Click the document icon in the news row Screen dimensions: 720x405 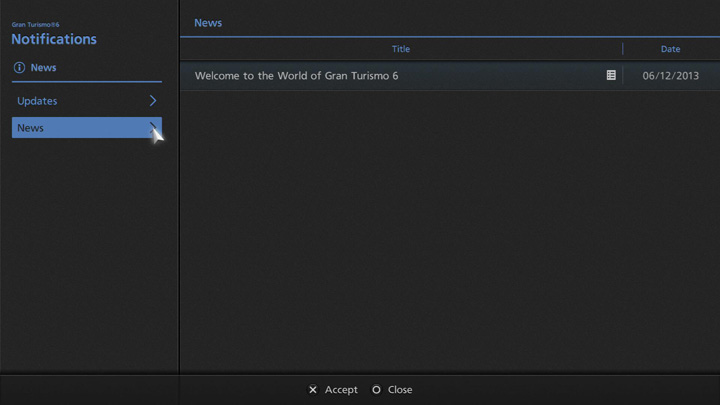[611, 75]
